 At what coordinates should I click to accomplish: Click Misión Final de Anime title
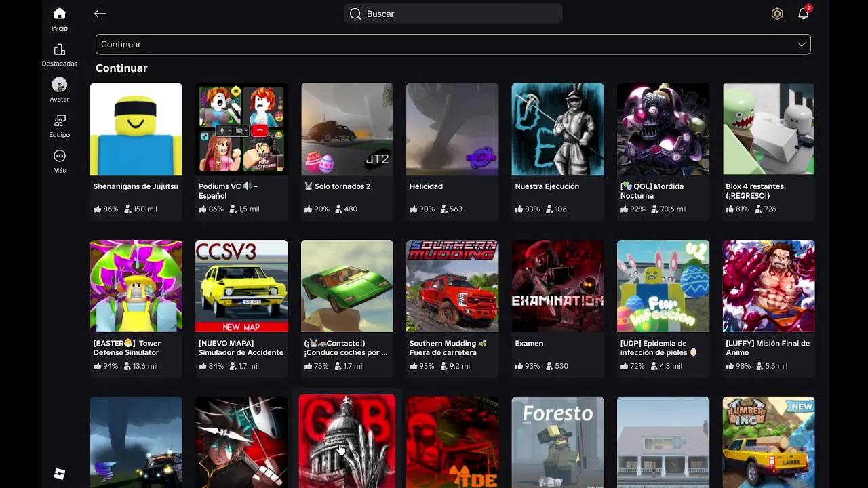click(768, 348)
